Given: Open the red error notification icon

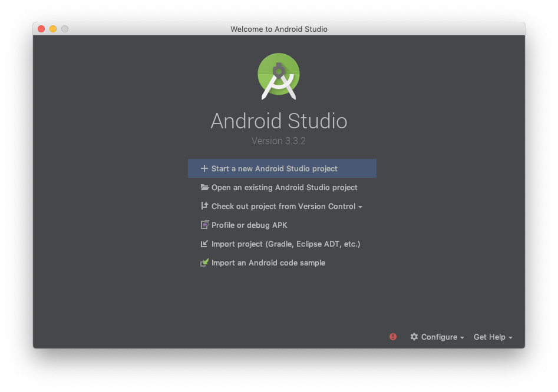Looking at the screenshot, I should click(393, 337).
